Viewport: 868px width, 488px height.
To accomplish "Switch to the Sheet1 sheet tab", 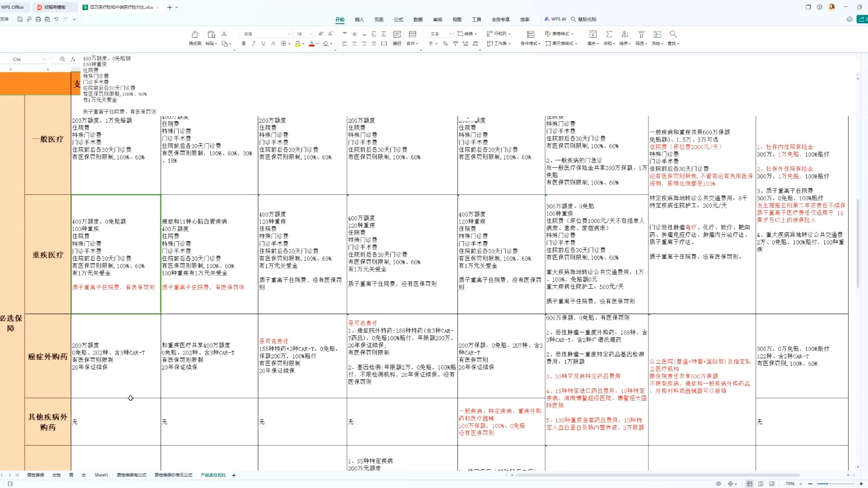I will pos(101,475).
